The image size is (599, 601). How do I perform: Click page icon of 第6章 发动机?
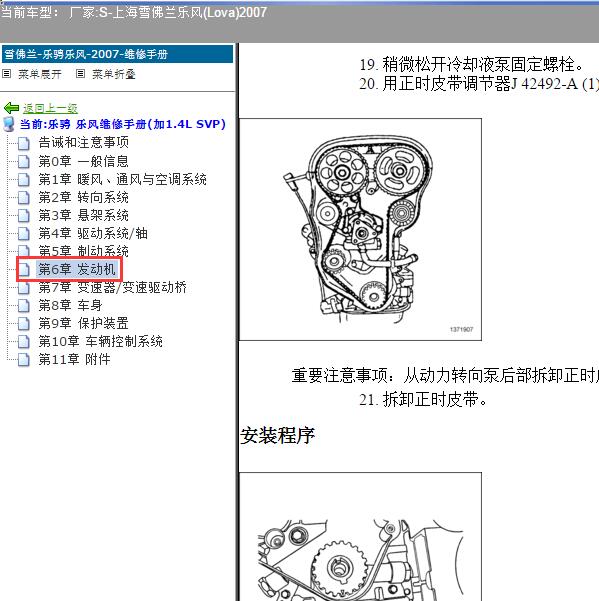(24, 269)
